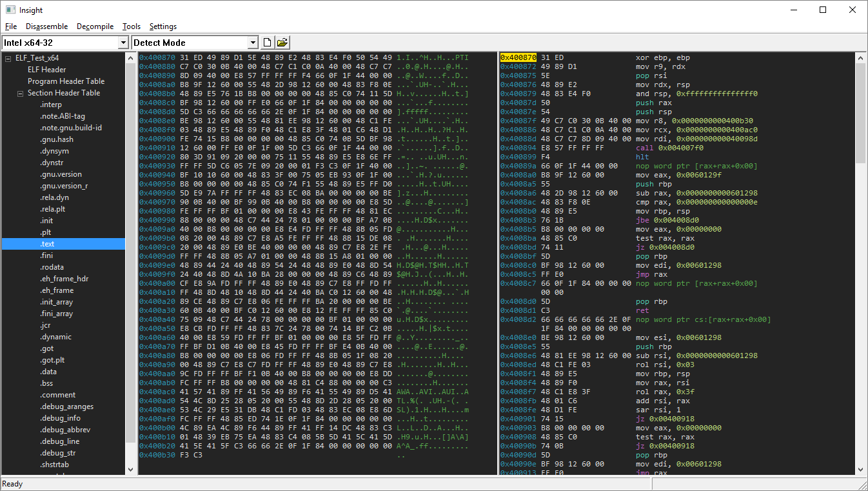
Task: Click highlighted address 0x400870 in disassembly
Action: (518, 57)
